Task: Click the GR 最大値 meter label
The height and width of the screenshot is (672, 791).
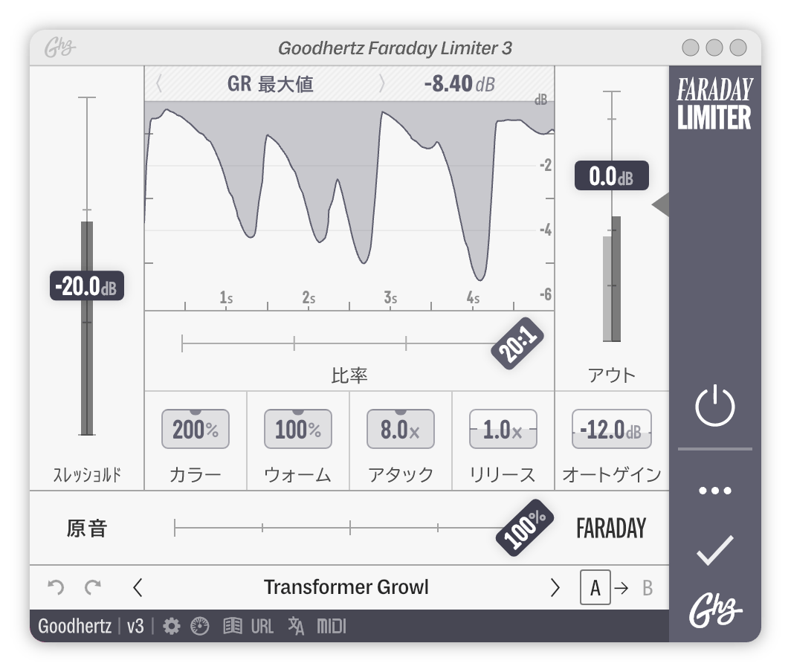Action: point(271,84)
